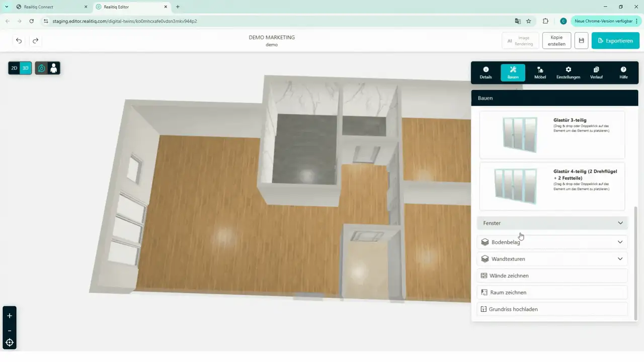Click the redo arrow icon
Viewport: 644px width, 362px height.
point(36,41)
